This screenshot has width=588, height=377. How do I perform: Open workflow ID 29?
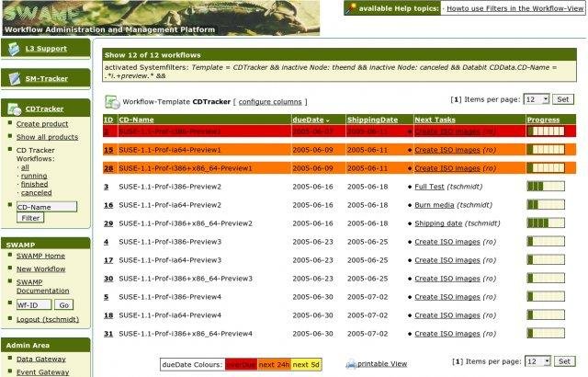coord(108,223)
